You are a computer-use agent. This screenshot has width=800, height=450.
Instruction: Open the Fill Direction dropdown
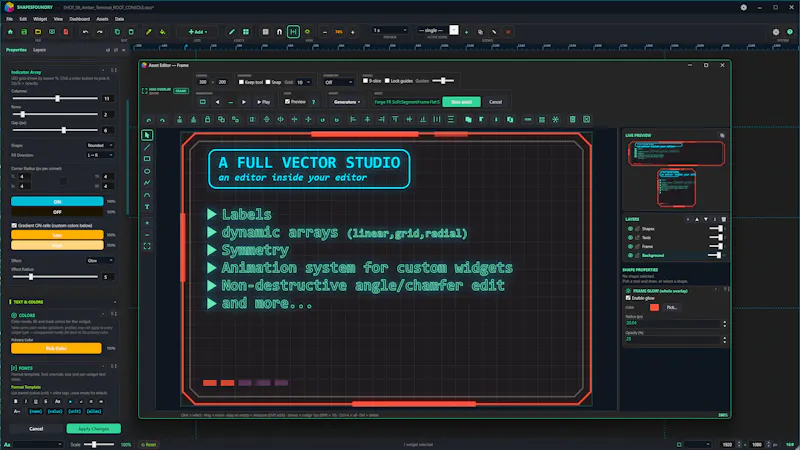(x=100, y=155)
